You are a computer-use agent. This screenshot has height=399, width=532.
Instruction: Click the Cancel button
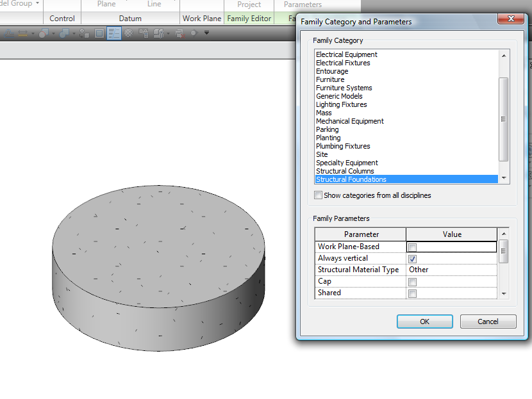[488, 322]
